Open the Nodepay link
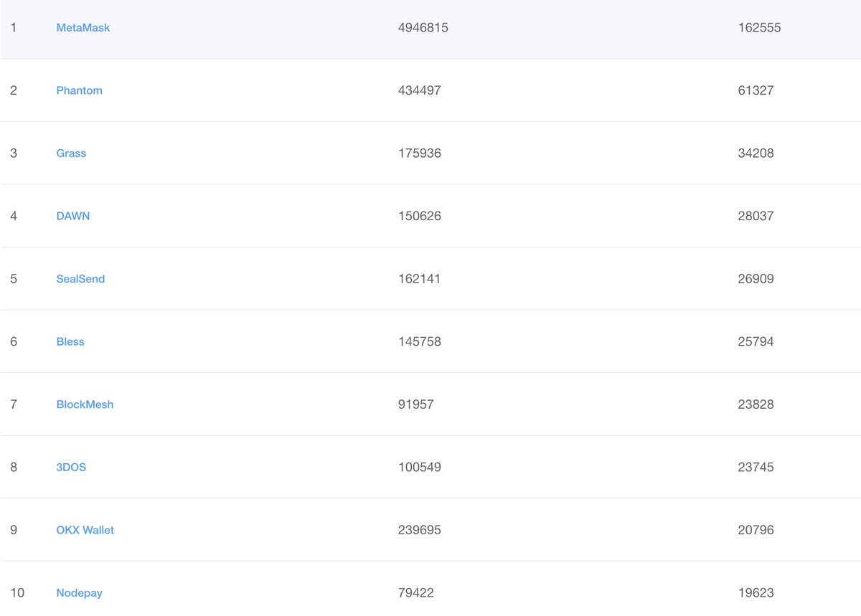Screen dimensions: 861x616 click(x=79, y=592)
